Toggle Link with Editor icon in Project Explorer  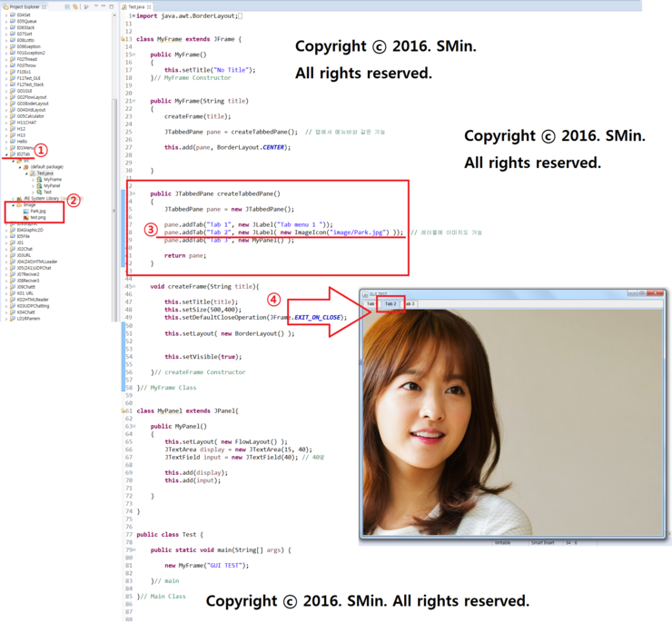(75, 6)
